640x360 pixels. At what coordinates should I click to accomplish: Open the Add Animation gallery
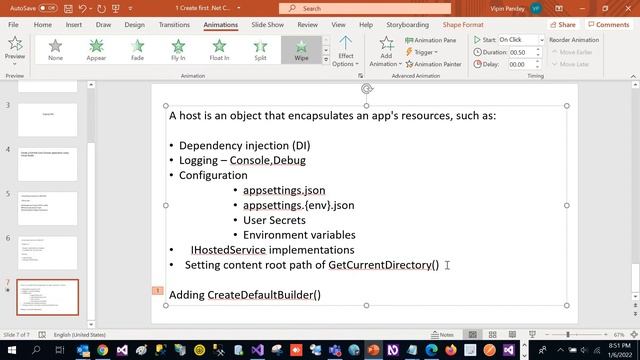(x=386, y=51)
